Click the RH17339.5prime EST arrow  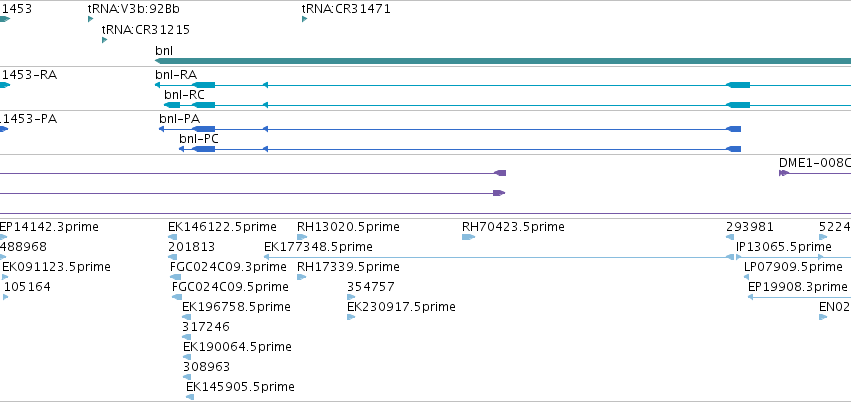point(302,277)
